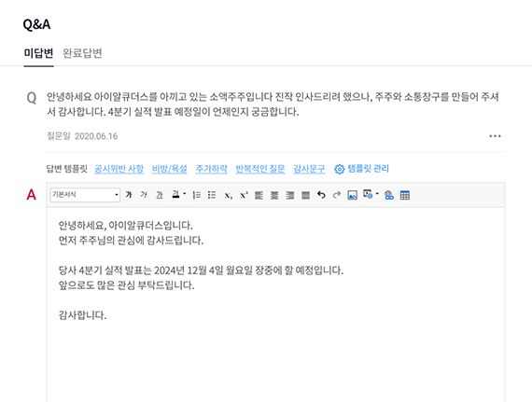The width and height of the screenshot is (532, 402).
Task: Toggle italic text formatting in the editor
Action: coord(144,195)
